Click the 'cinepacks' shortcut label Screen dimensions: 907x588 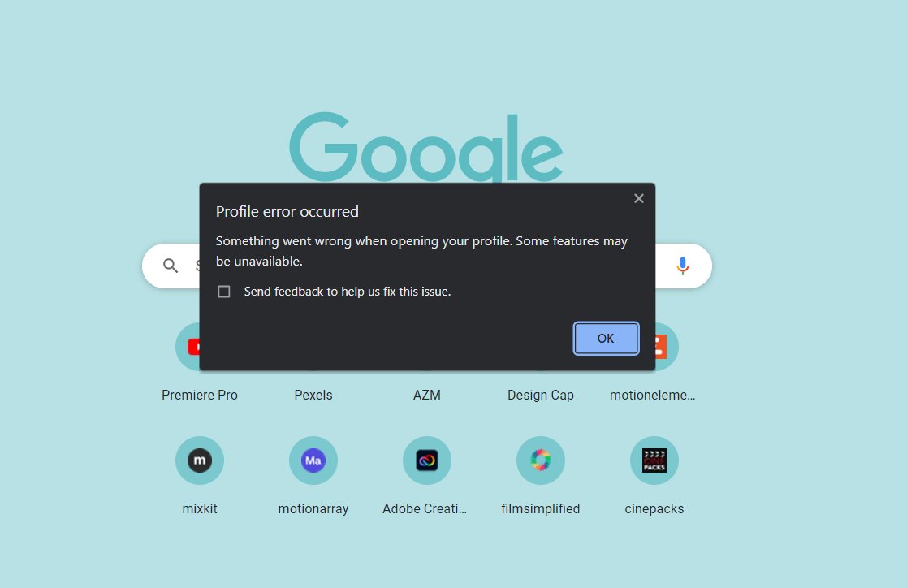(654, 508)
